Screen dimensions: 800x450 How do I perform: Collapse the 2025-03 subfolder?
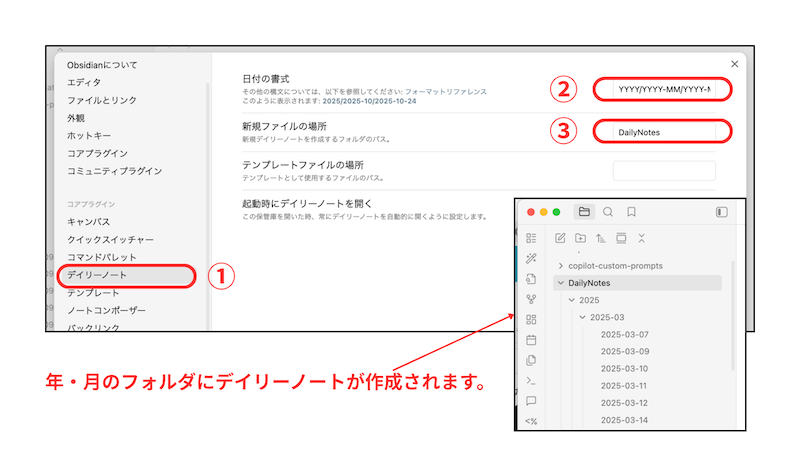pos(582,317)
